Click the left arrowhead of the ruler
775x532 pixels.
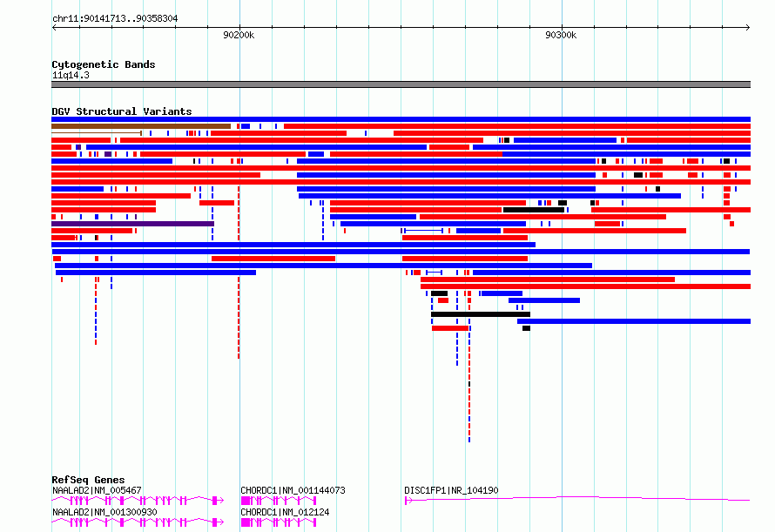pos(54,27)
